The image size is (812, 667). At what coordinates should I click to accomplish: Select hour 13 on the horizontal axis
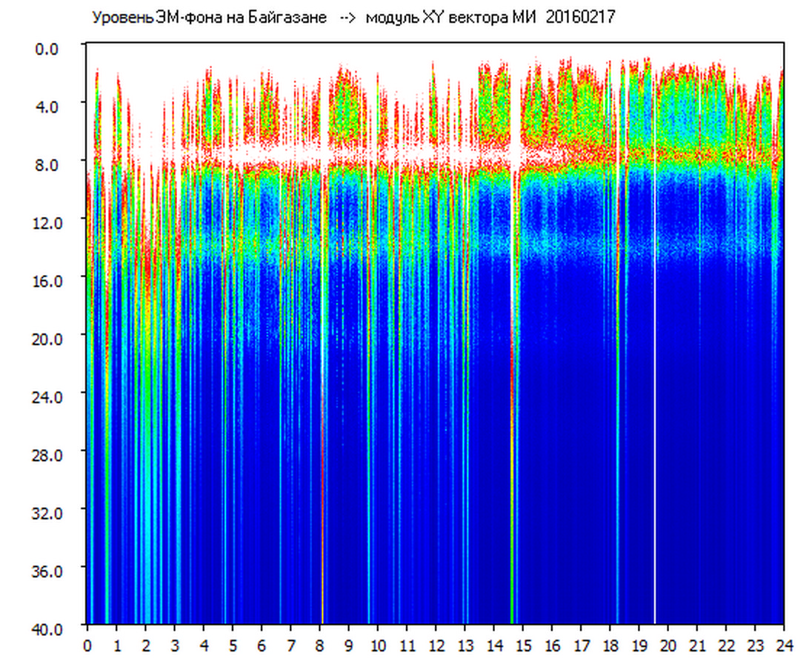[465, 645]
